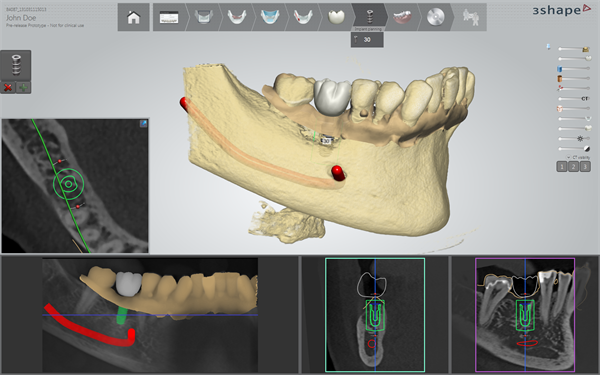Collapse the CT visibility section

point(568,157)
